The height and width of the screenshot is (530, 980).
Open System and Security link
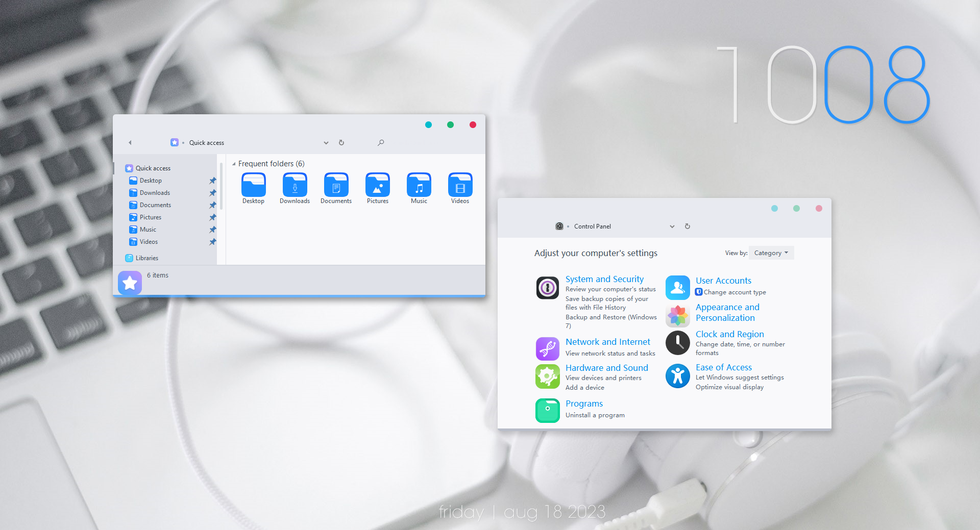[604, 279]
